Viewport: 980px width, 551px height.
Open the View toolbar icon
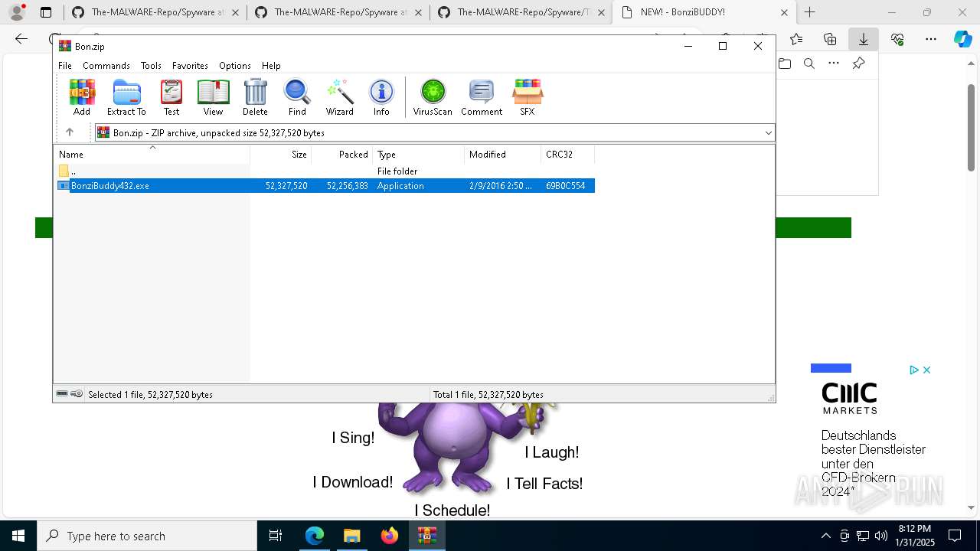[x=213, y=97]
